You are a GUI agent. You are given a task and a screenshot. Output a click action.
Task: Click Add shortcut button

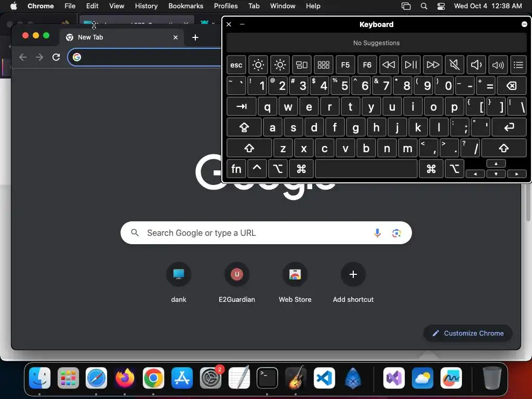pos(353,282)
